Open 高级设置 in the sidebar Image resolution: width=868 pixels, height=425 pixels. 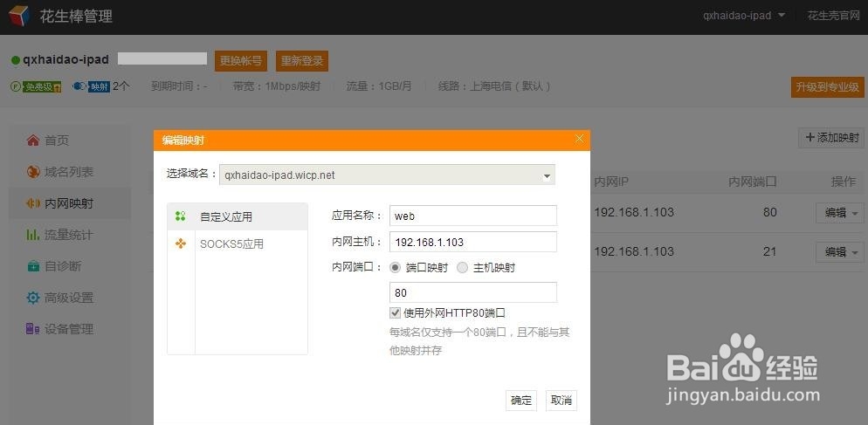click(70, 298)
